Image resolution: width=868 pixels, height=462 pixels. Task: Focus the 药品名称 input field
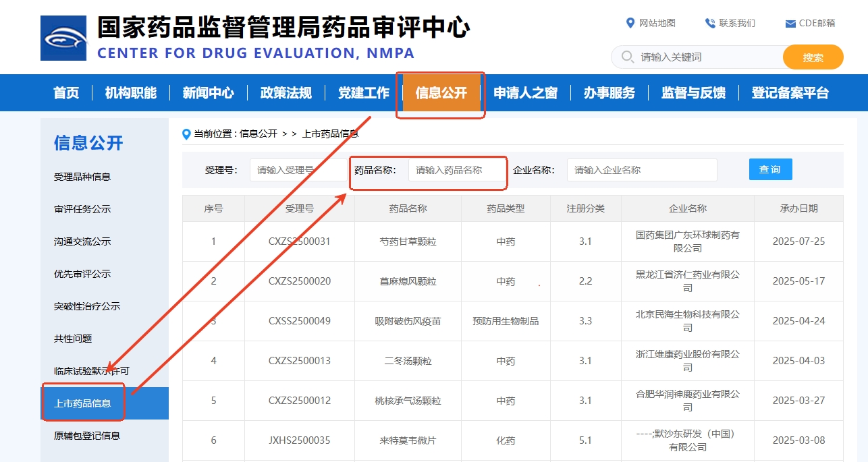coord(457,170)
